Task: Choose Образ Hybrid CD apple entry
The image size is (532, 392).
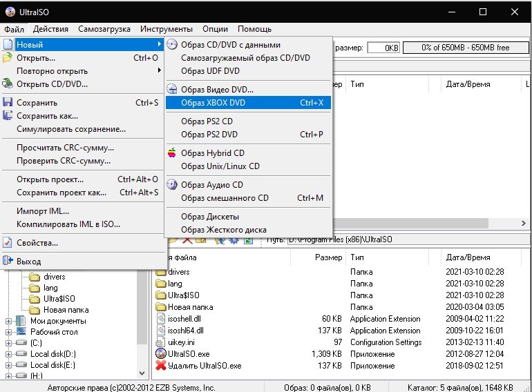Action: (248, 153)
